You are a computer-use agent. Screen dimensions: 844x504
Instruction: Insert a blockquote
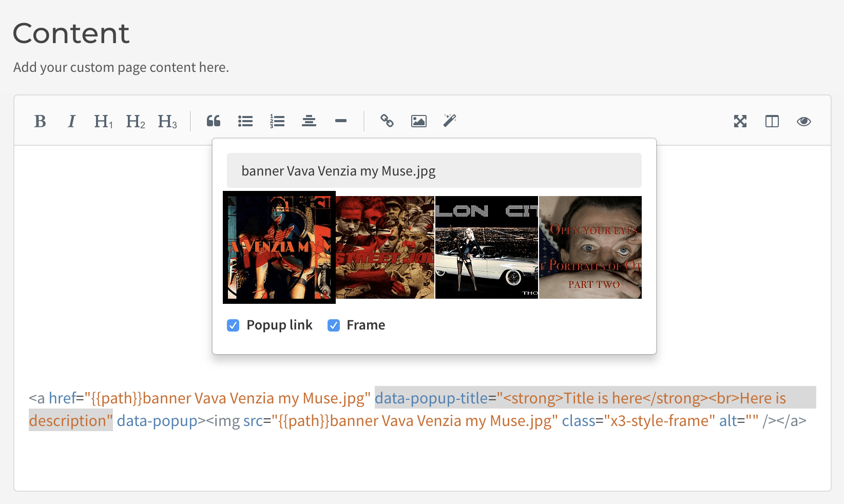click(214, 121)
